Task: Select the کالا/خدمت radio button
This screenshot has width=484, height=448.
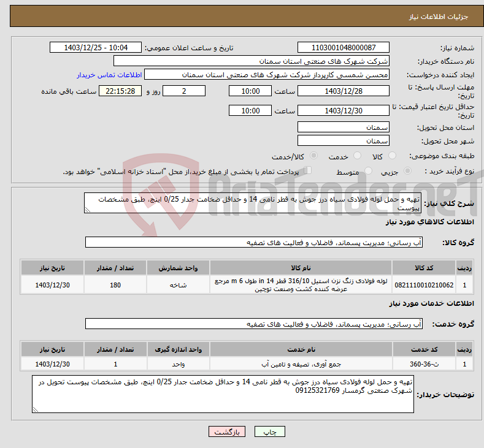Action: (x=313, y=156)
